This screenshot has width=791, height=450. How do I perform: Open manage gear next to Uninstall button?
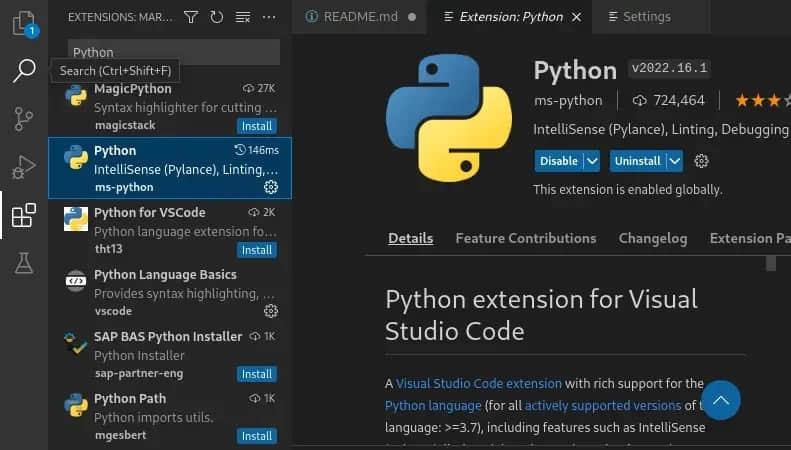[701, 161]
